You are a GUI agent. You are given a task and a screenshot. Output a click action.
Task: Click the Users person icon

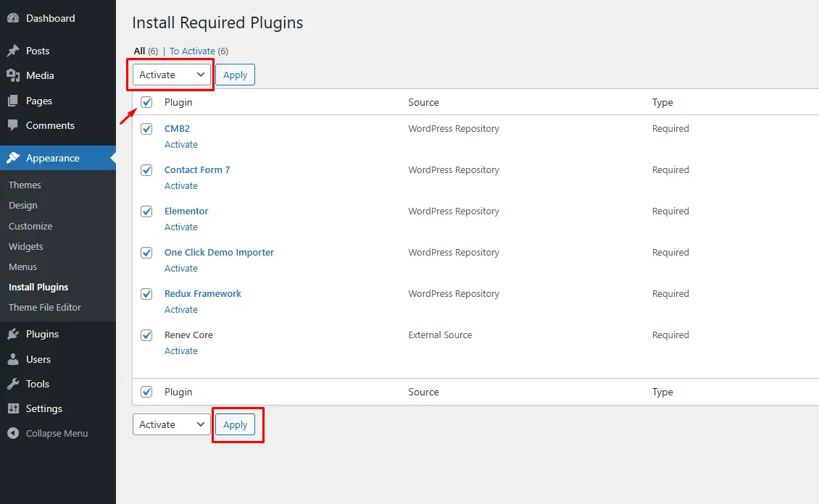pos(13,359)
